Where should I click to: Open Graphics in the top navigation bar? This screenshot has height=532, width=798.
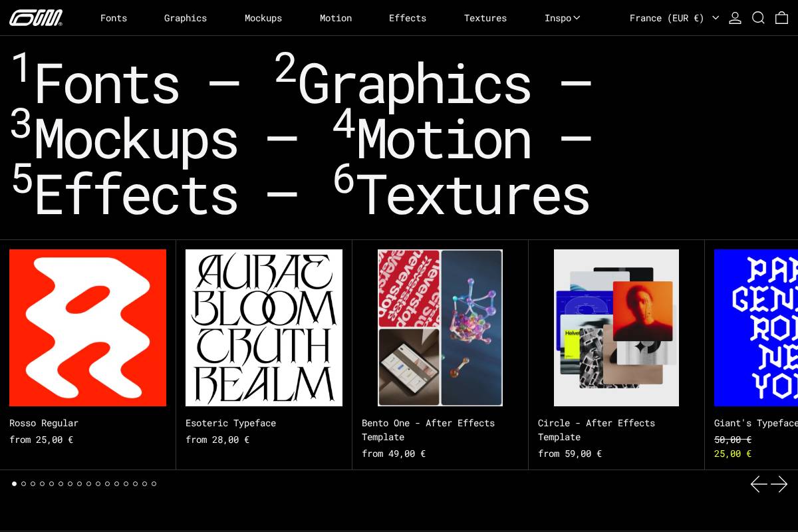tap(186, 18)
